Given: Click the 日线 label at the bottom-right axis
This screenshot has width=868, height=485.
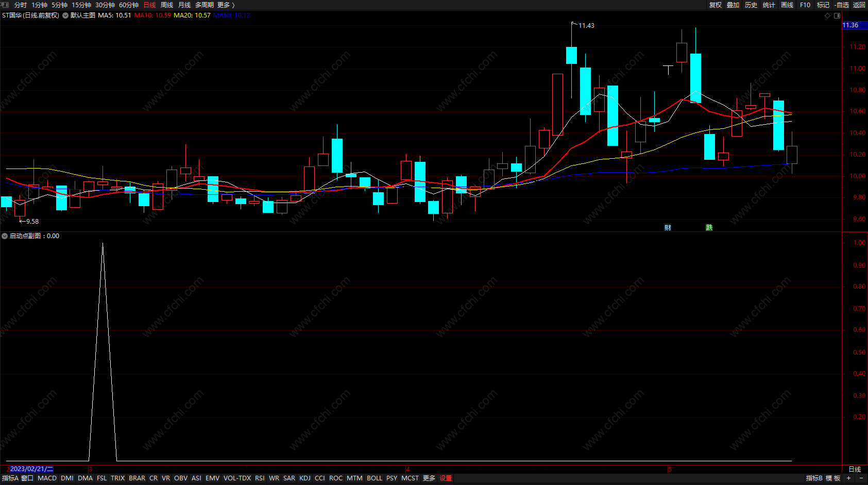Looking at the screenshot, I should pyautogui.click(x=855, y=469).
